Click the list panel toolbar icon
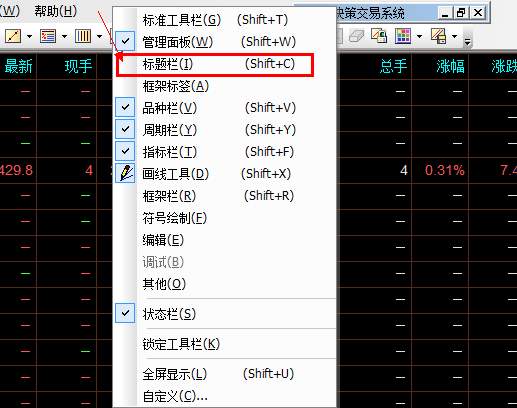517x408 pixels. 48,36
